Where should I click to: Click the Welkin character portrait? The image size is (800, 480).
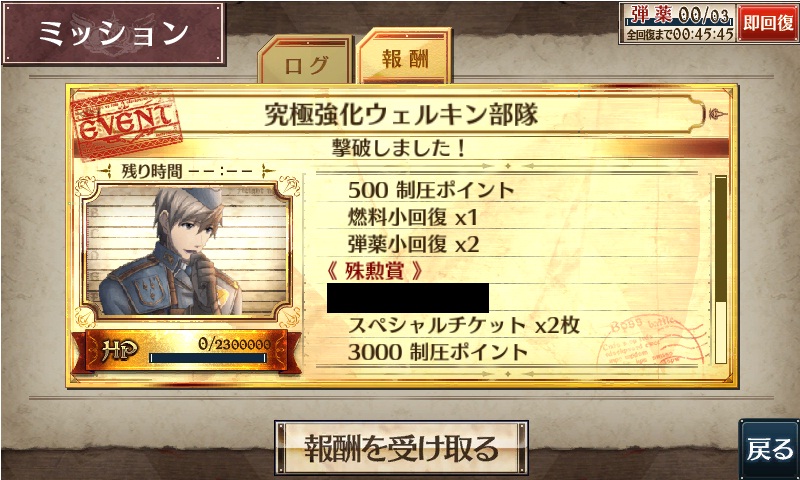pyautogui.click(x=187, y=251)
